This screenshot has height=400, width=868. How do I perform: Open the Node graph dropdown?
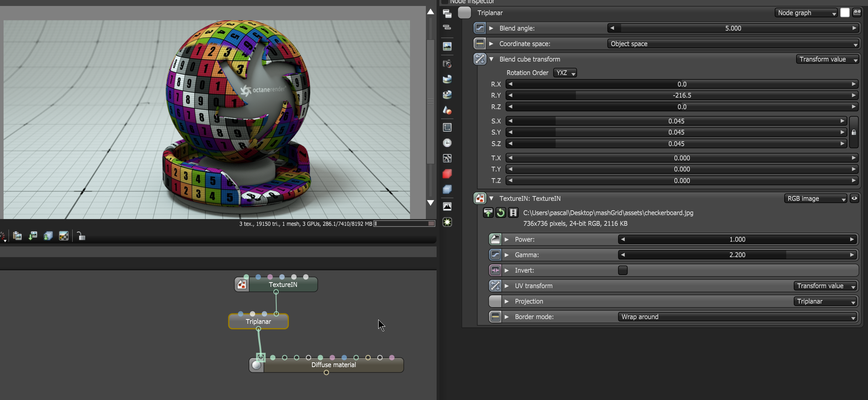pyautogui.click(x=806, y=13)
